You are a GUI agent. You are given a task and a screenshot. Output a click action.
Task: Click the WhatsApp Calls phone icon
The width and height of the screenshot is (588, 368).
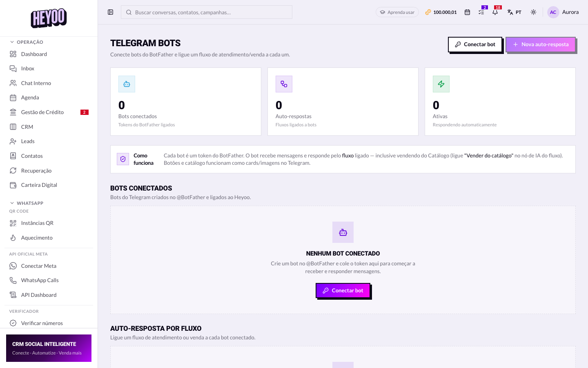(13, 280)
